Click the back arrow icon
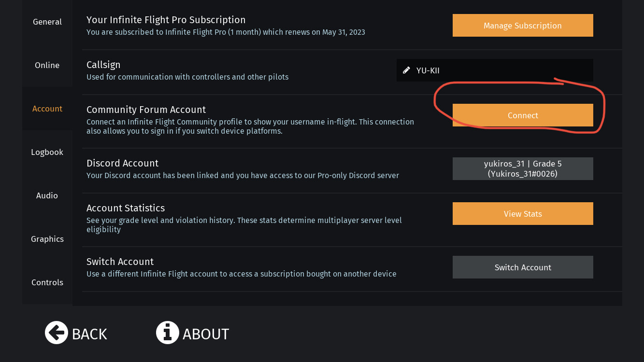644x362 pixels. point(57,333)
